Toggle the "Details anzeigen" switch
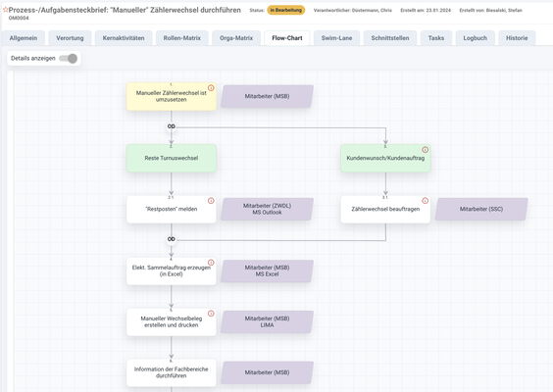The image size is (553, 392). coord(69,58)
